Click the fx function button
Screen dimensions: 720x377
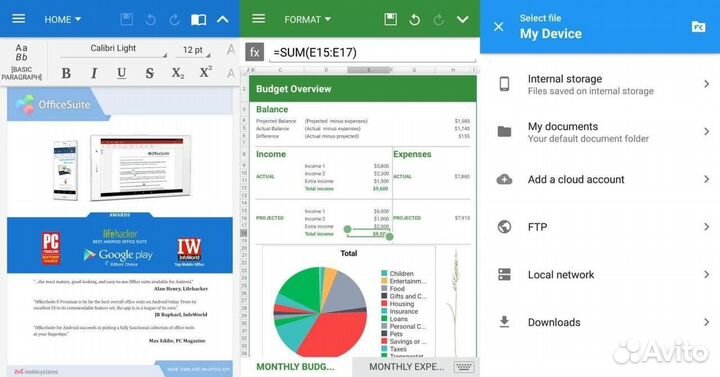click(x=254, y=52)
